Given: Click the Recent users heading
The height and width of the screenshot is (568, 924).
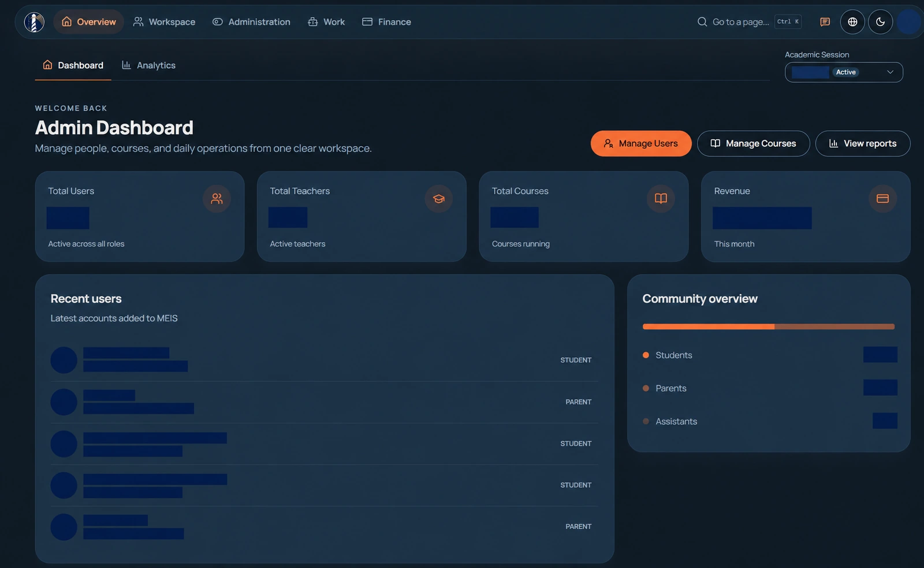Looking at the screenshot, I should pyautogui.click(x=86, y=299).
